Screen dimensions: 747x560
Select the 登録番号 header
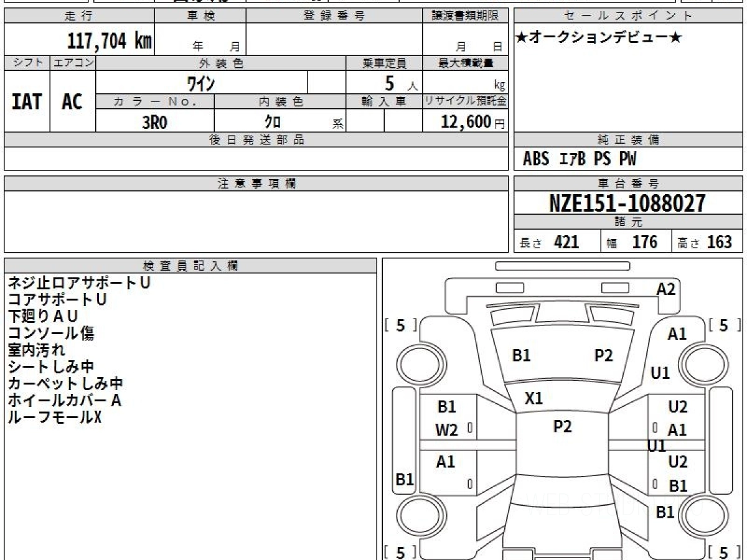(x=334, y=16)
